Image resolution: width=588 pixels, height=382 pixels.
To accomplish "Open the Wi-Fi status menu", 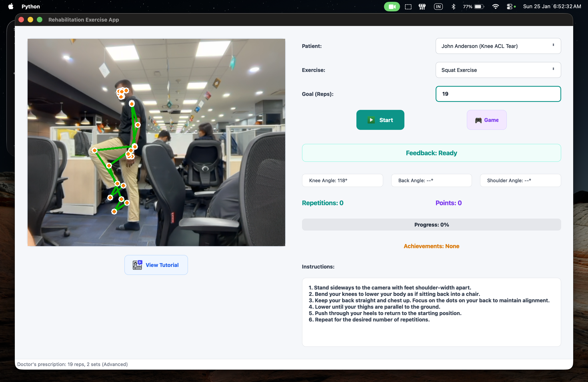I will 495,7.
